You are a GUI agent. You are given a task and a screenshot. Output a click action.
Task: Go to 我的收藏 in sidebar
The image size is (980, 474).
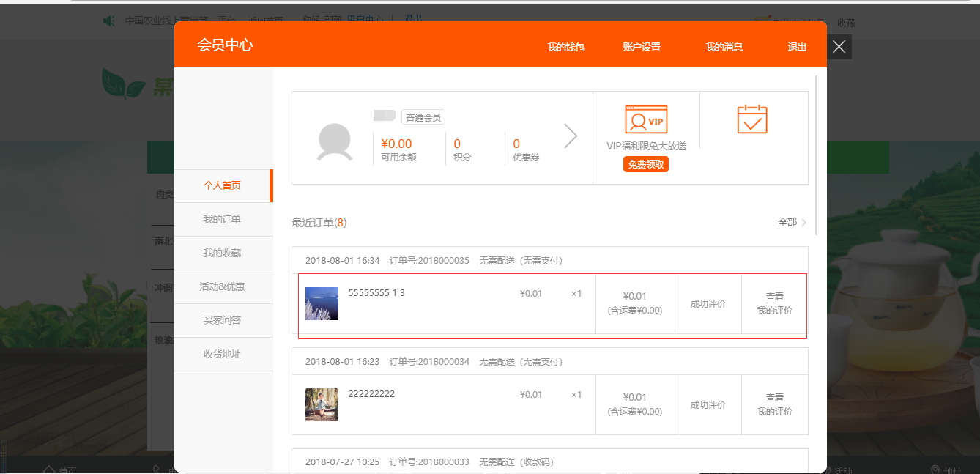pos(222,253)
